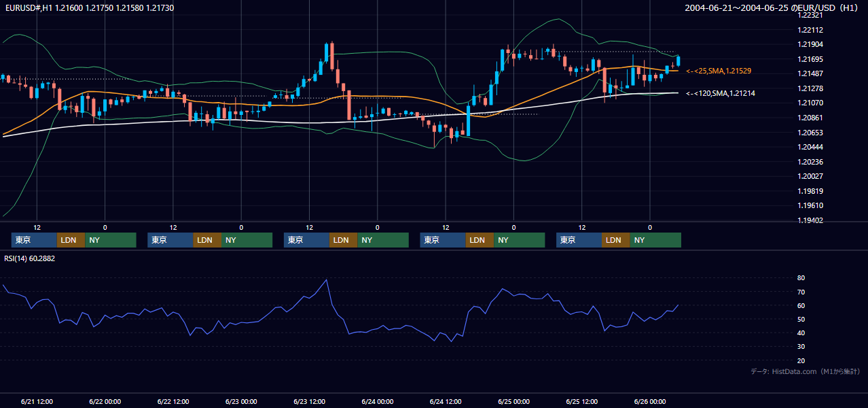Pick price level 1.21278 on axis
Viewport: 868px width, 408px height.
click(x=811, y=88)
